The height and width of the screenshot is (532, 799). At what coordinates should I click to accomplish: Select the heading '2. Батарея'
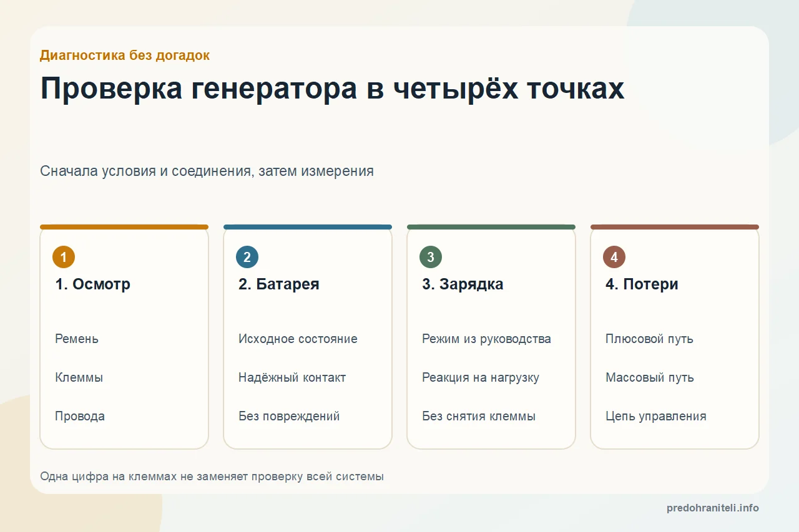pos(279,284)
